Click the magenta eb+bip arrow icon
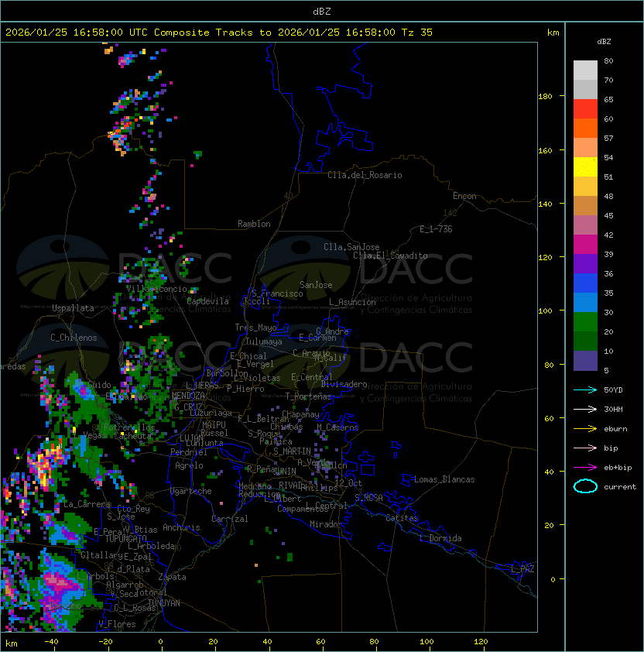The width and height of the screenshot is (644, 652). [x=585, y=468]
